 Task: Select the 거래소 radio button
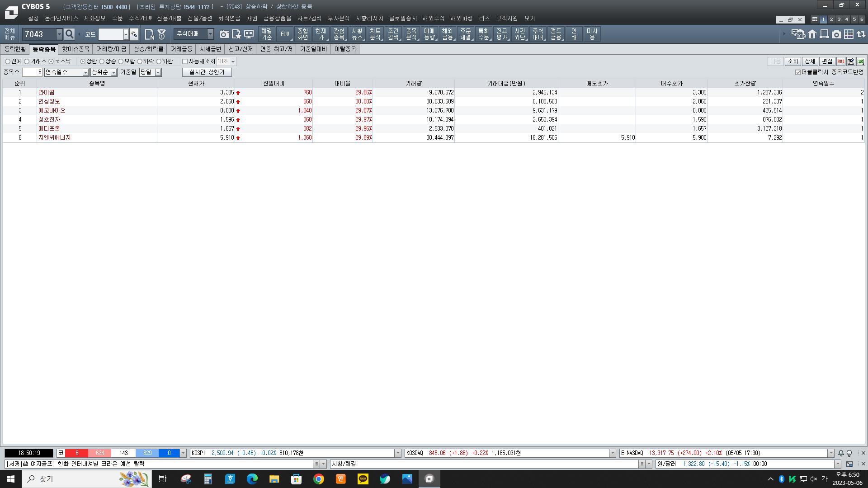[x=27, y=61]
